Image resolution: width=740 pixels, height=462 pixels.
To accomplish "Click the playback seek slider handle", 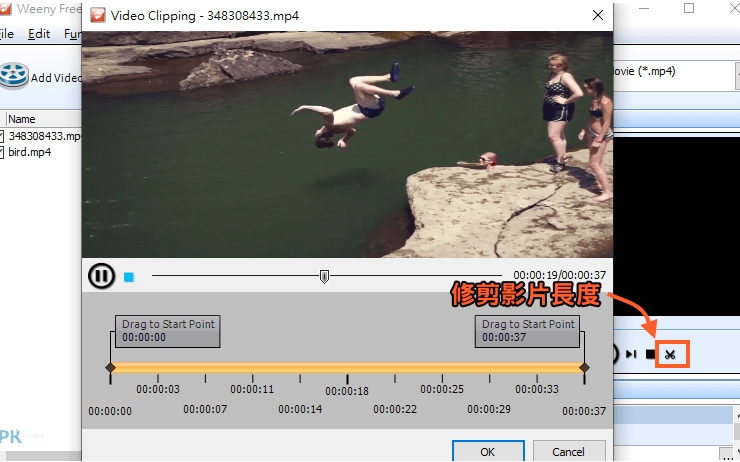I will (324, 277).
